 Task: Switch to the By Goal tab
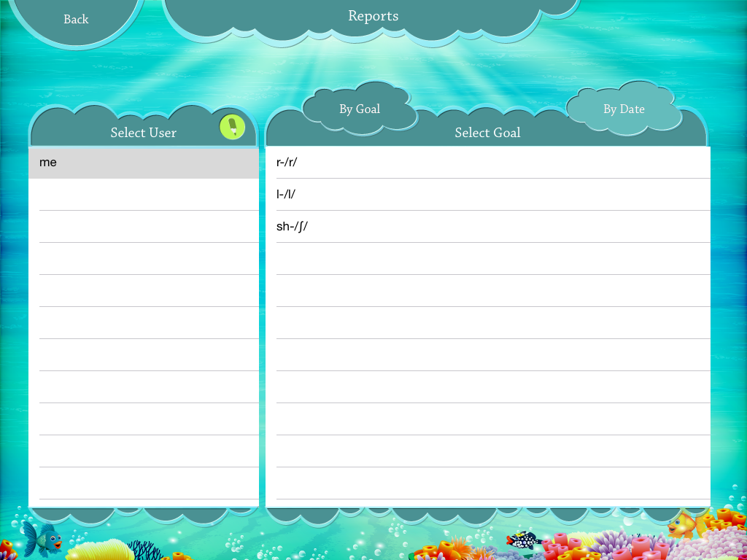coord(360,109)
